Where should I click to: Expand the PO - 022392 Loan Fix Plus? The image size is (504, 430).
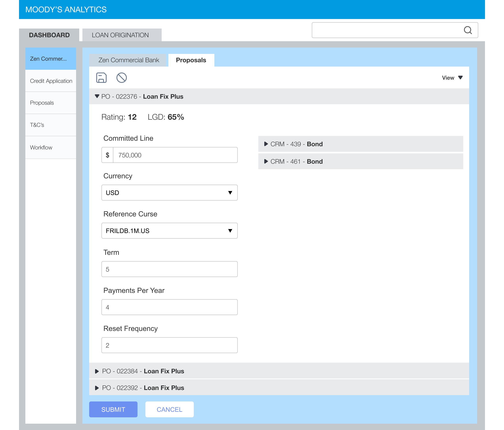coord(97,388)
